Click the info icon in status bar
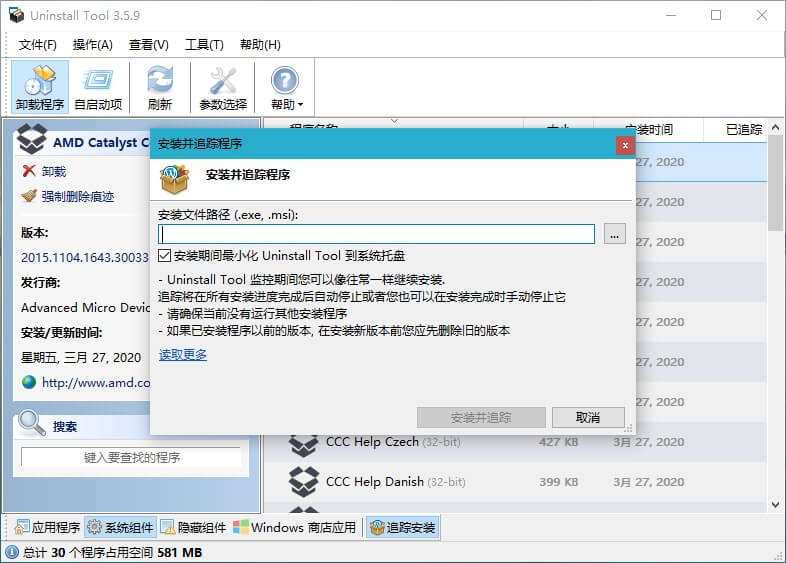The width and height of the screenshot is (786, 563). click(x=12, y=552)
